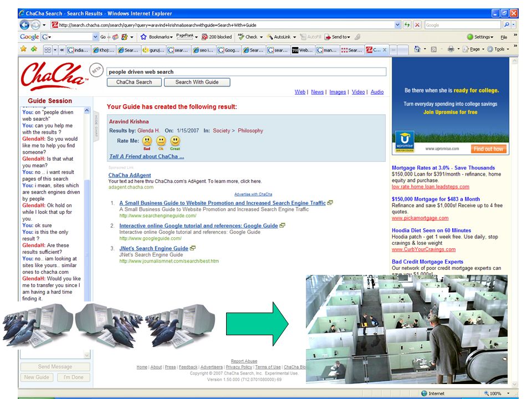Switch to the 'india...' tab
Screen dimensions: 532x399
click(78, 50)
